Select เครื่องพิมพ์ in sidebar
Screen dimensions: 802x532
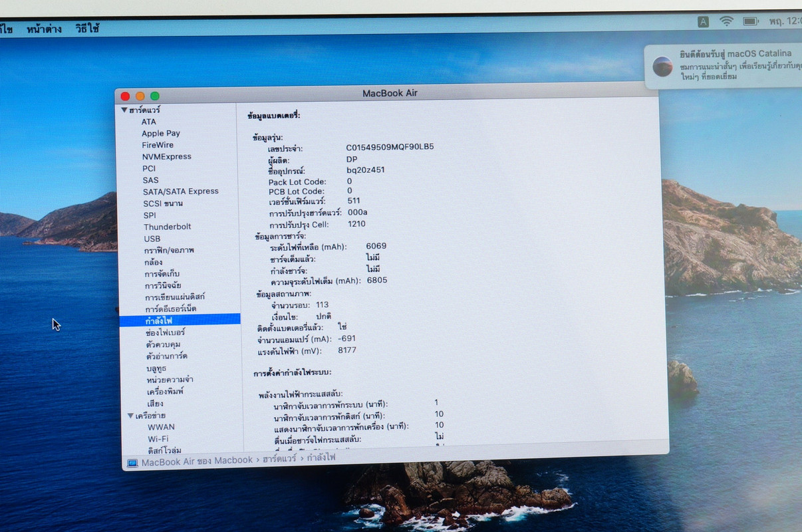165,392
